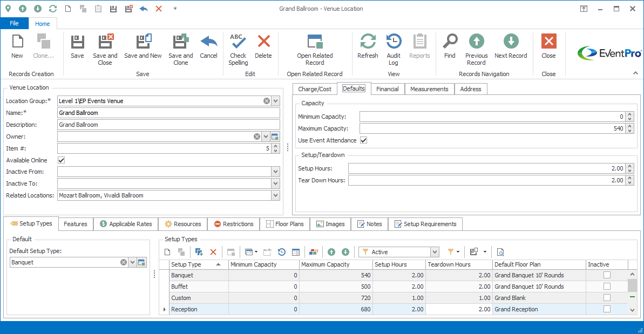Toggle Use Event Attendance checkbox
Viewport: 644px width, 334px height.
click(x=363, y=140)
